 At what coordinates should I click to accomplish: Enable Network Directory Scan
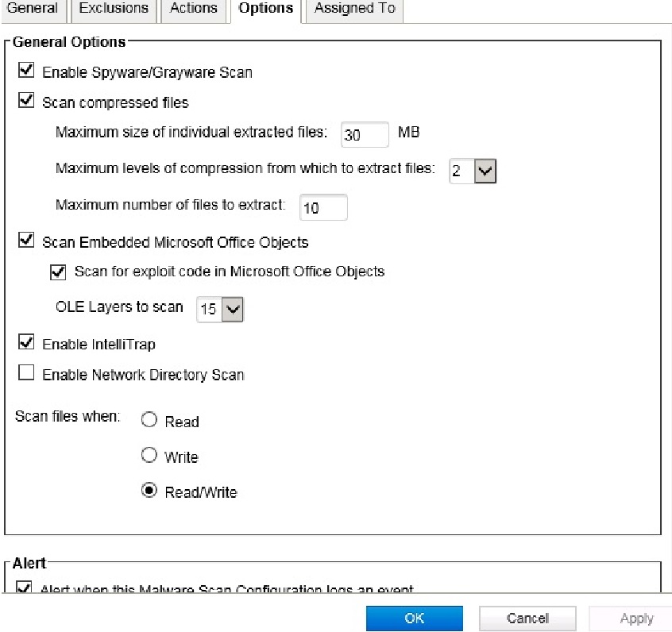(x=26, y=373)
